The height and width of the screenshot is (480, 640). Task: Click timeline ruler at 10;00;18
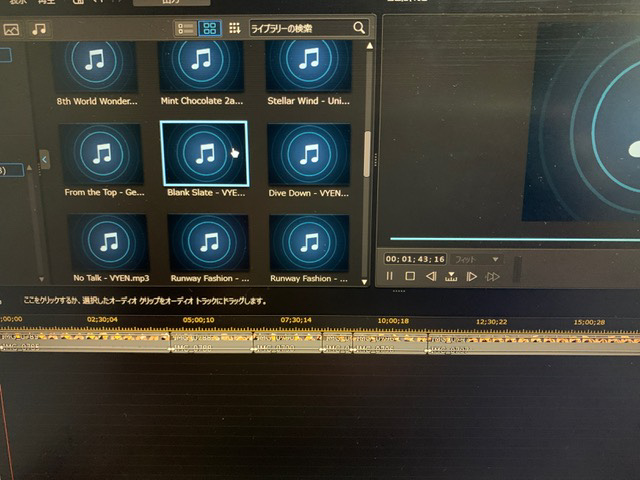(x=393, y=321)
